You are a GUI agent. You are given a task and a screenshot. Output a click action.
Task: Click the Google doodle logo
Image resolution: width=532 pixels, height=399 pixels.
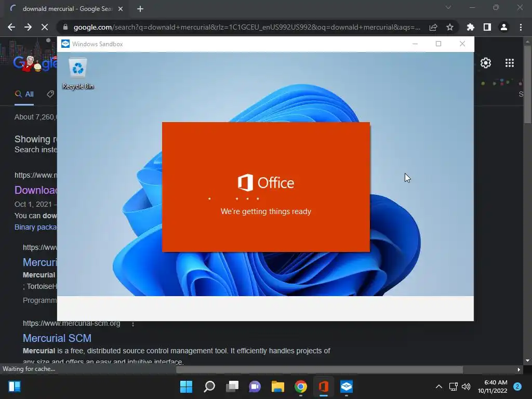point(35,63)
